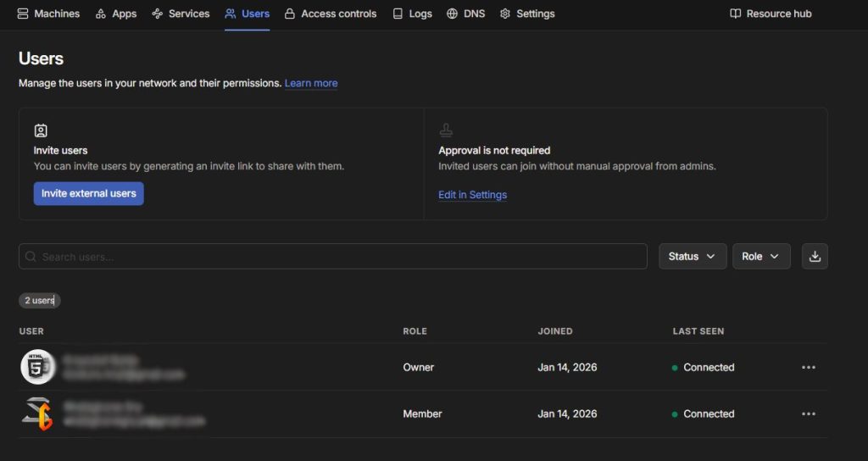Open the three-dot menu for the Owner user
868x461 pixels.
click(808, 368)
